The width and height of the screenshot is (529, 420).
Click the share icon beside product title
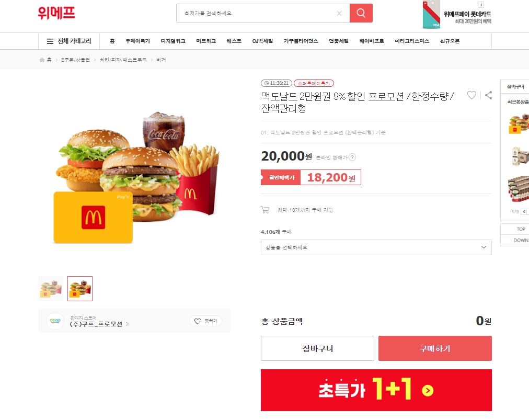488,95
